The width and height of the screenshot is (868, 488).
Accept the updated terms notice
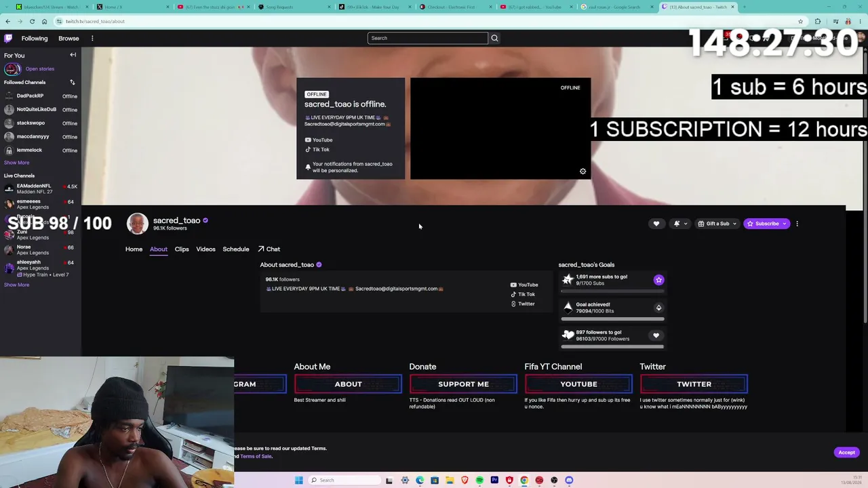846,453
